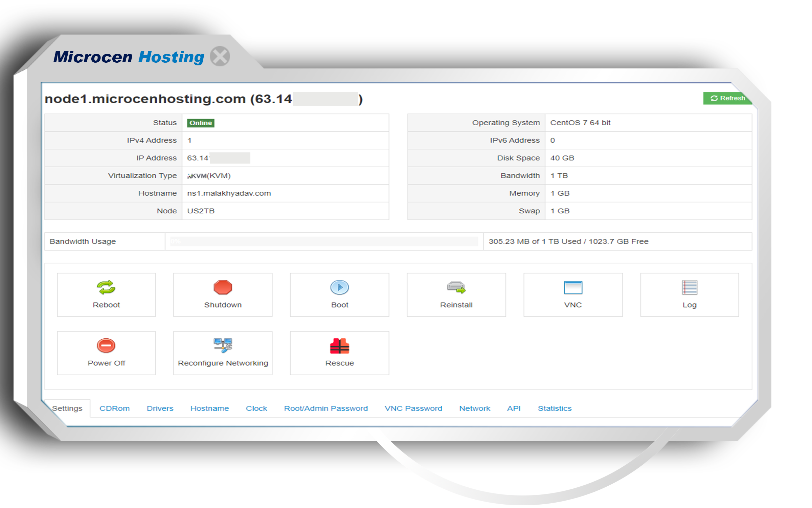The width and height of the screenshot is (812, 508).
Task: Click the red Shutdown stop icon
Action: 223,287
